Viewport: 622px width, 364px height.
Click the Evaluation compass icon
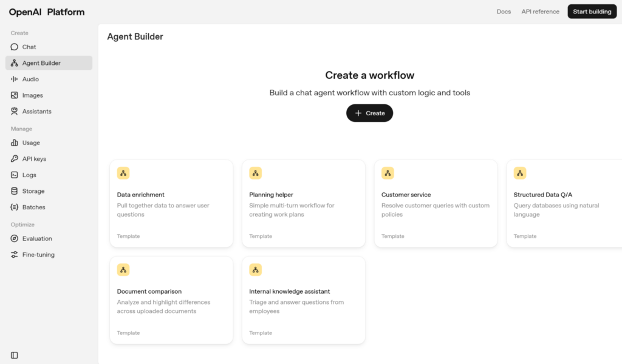tap(15, 239)
